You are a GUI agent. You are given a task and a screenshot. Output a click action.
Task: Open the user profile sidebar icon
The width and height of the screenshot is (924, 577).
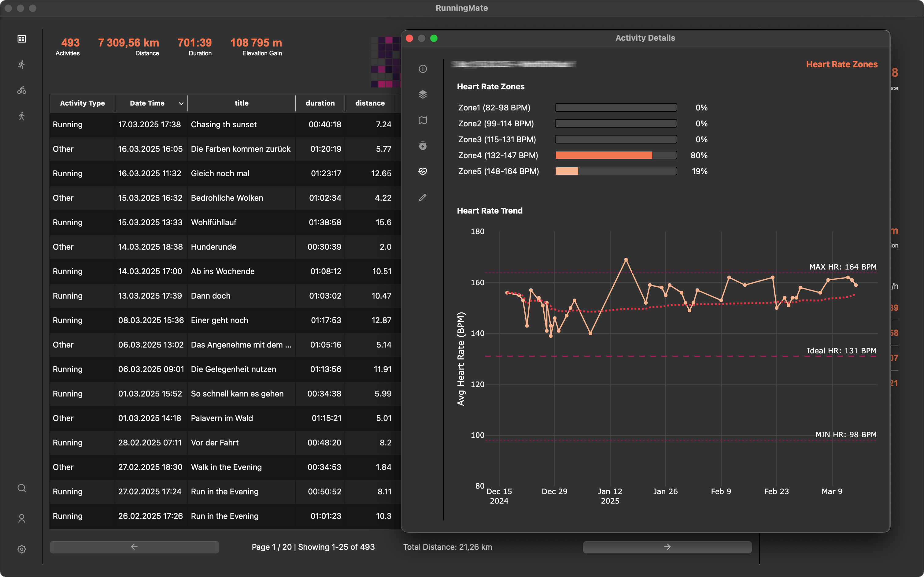22,519
